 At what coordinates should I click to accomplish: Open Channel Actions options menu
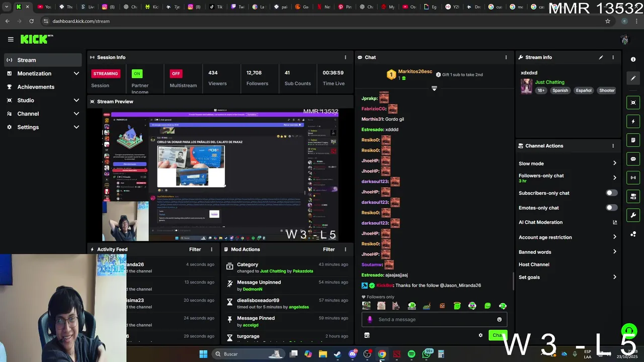click(613, 146)
